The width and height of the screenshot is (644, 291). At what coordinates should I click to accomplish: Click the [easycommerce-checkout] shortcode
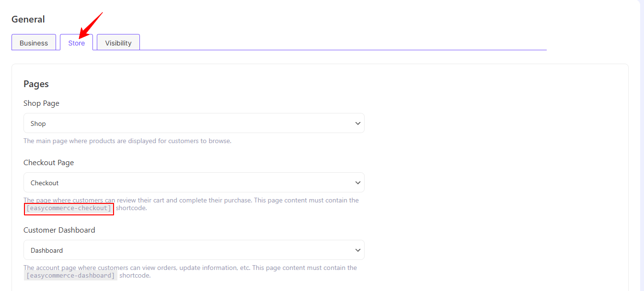(69, 208)
